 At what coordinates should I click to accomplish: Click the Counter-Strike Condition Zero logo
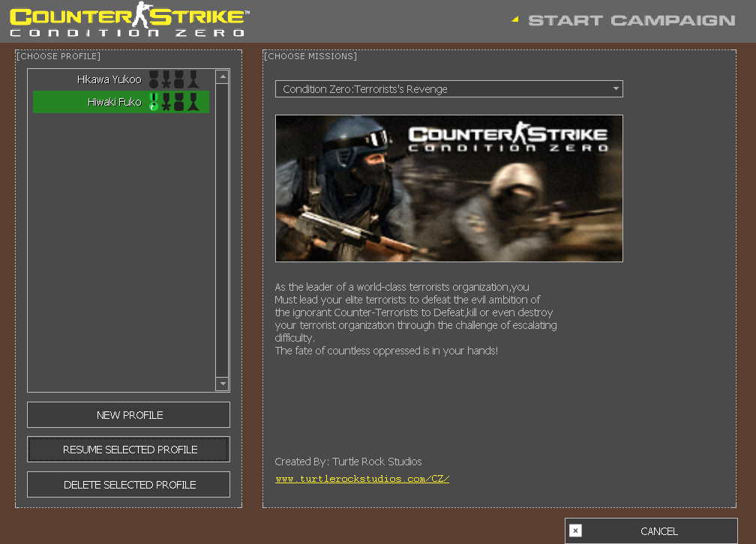(x=127, y=21)
